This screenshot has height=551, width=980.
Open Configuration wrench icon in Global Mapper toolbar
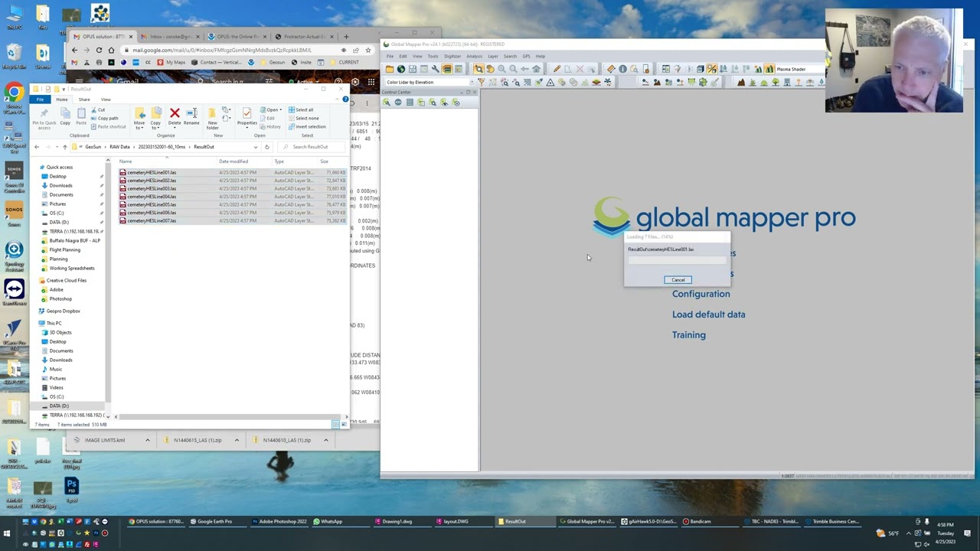coord(436,69)
